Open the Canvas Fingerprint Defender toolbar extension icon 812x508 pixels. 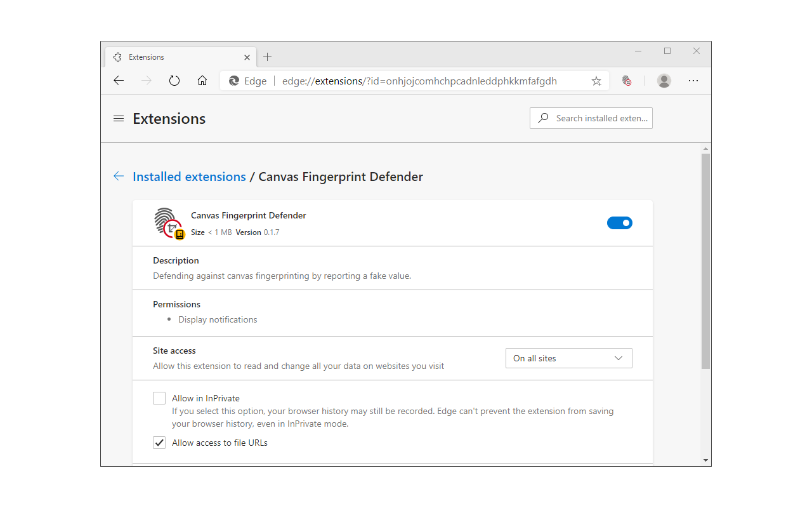[627, 81]
